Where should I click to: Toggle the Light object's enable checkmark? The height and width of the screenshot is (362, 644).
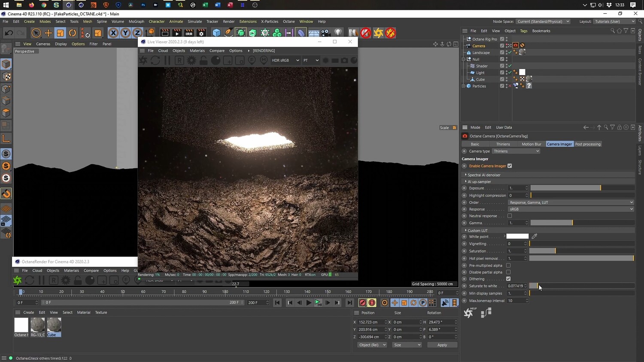(x=510, y=72)
